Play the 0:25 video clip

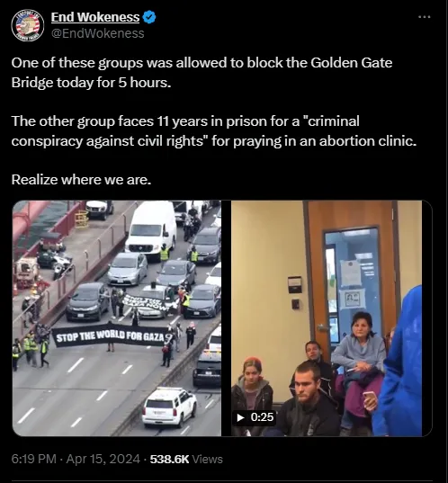tap(255, 417)
